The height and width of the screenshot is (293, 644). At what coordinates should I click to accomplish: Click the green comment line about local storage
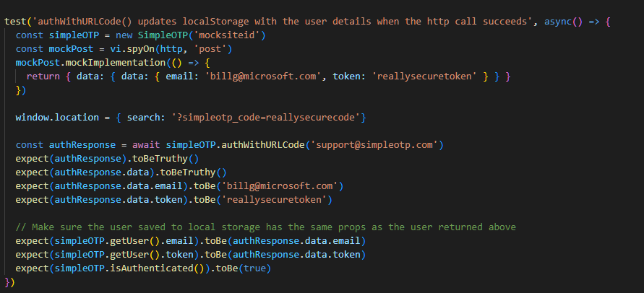pos(266,227)
